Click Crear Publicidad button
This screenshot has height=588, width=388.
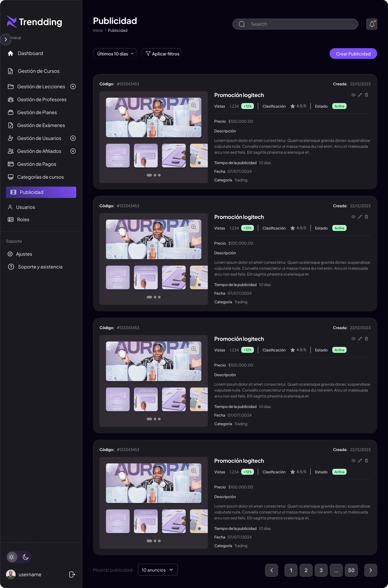(x=353, y=54)
